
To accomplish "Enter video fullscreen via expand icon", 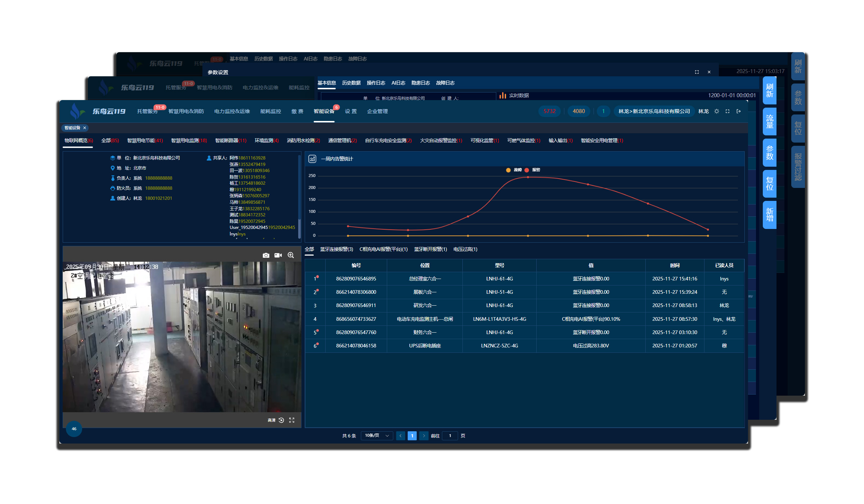I will [x=292, y=420].
